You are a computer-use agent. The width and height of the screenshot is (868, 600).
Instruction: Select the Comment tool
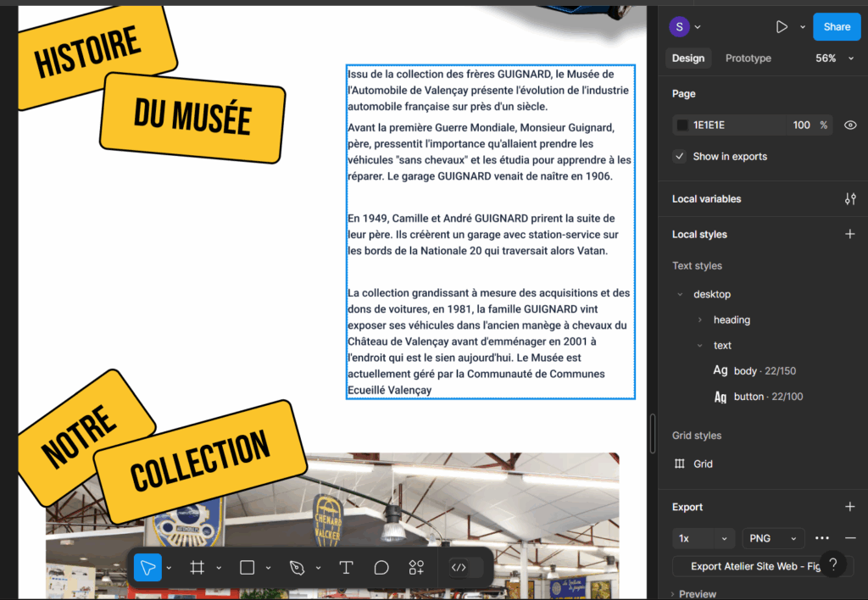[381, 568]
